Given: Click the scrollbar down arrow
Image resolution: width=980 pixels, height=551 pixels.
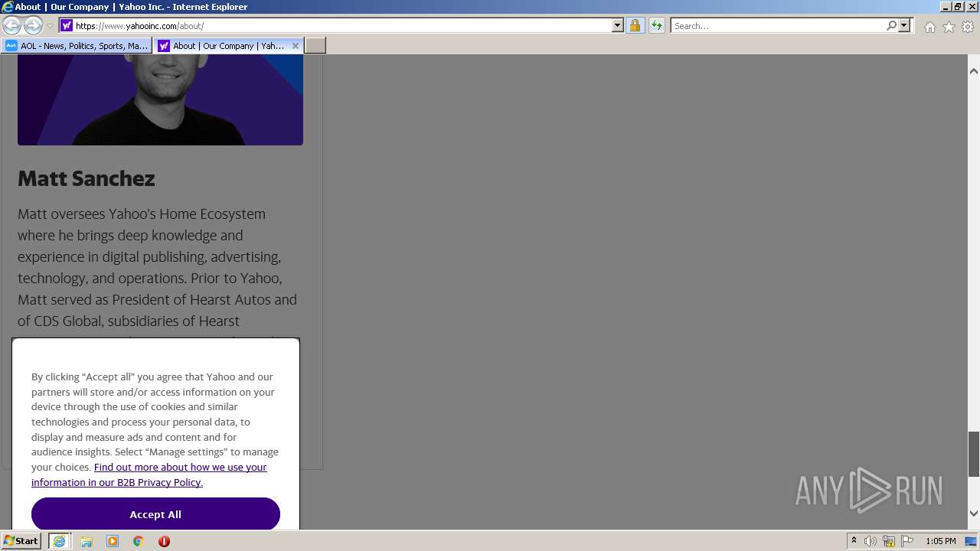Looking at the screenshot, I should pyautogui.click(x=974, y=514).
